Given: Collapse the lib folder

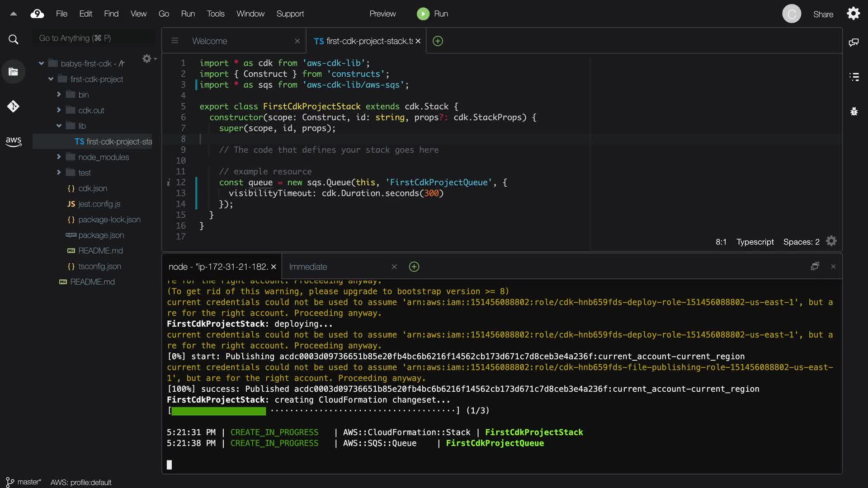Looking at the screenshot, I should pyautogui.click(x=59, y=126).
